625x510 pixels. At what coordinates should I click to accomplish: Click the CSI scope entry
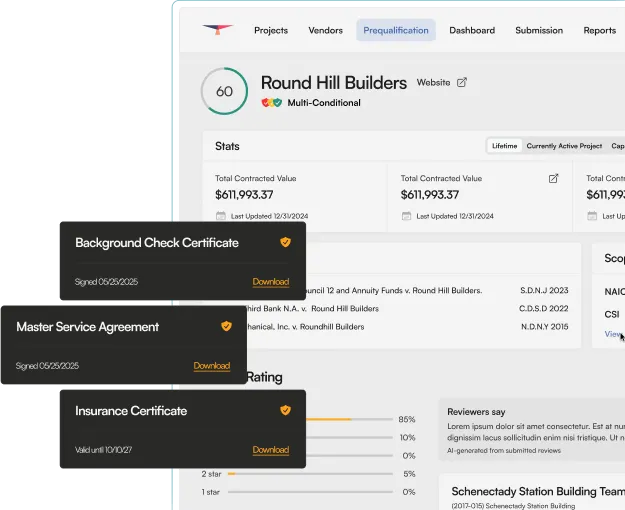coord(611,314)
